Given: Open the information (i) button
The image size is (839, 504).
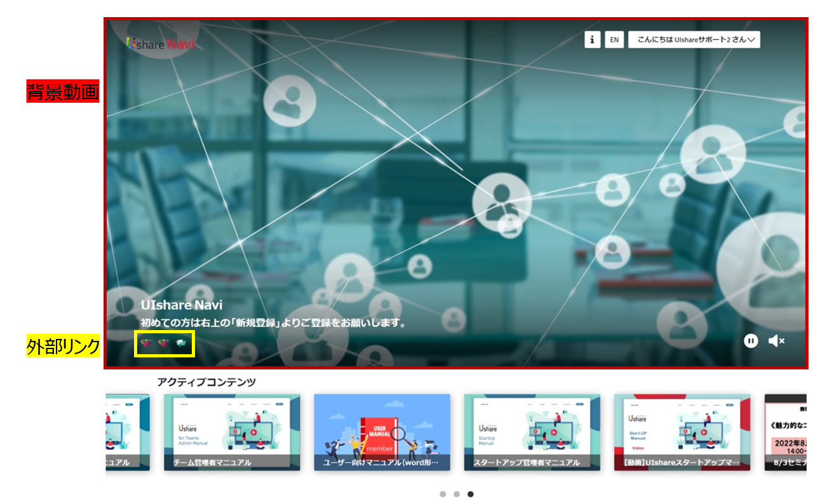Looking at the screenshot, I should point(592,39).
